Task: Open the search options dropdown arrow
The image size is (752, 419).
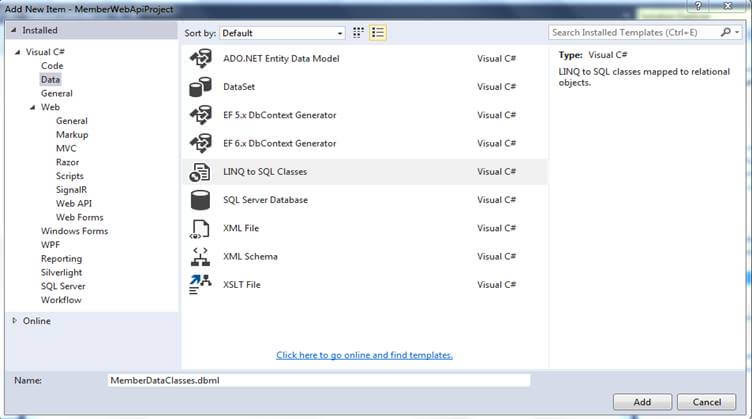Action: (x=737, y=33)
